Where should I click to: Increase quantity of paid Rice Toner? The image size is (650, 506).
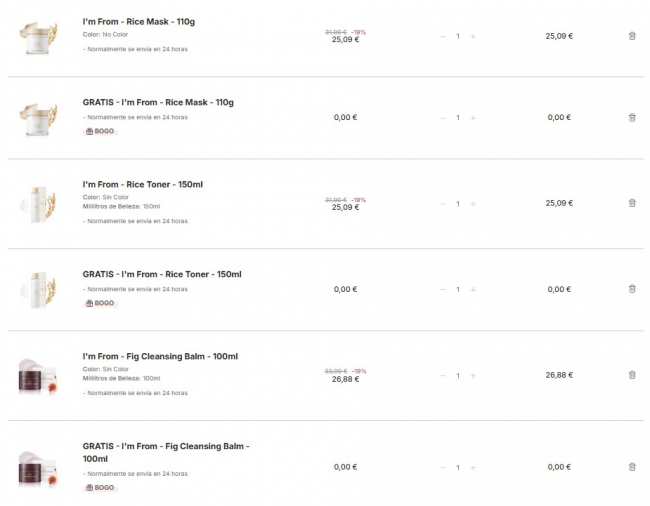click(x=473, y=203)
